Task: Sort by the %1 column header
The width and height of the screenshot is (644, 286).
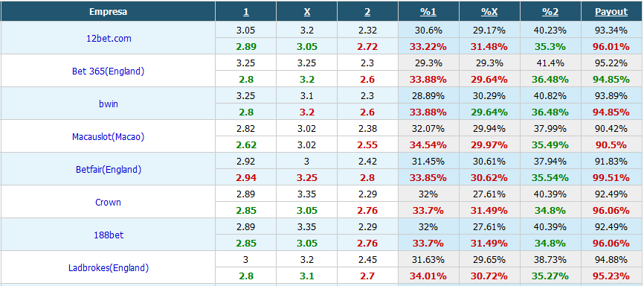Action: click(x=428, y=12)
